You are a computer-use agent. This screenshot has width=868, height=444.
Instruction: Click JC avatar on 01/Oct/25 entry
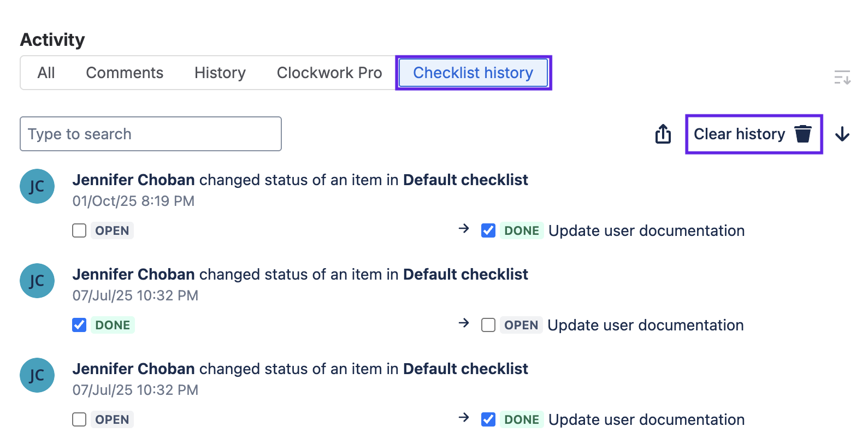[37, 186]
